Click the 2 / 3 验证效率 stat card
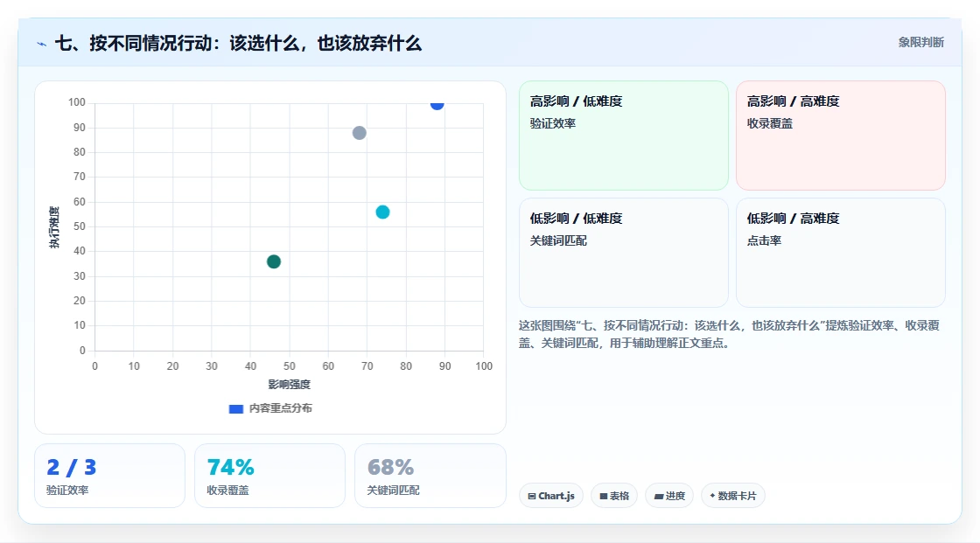Image resolution: width=980 pixels, height=543 pixels. click(x=110, y=477)
